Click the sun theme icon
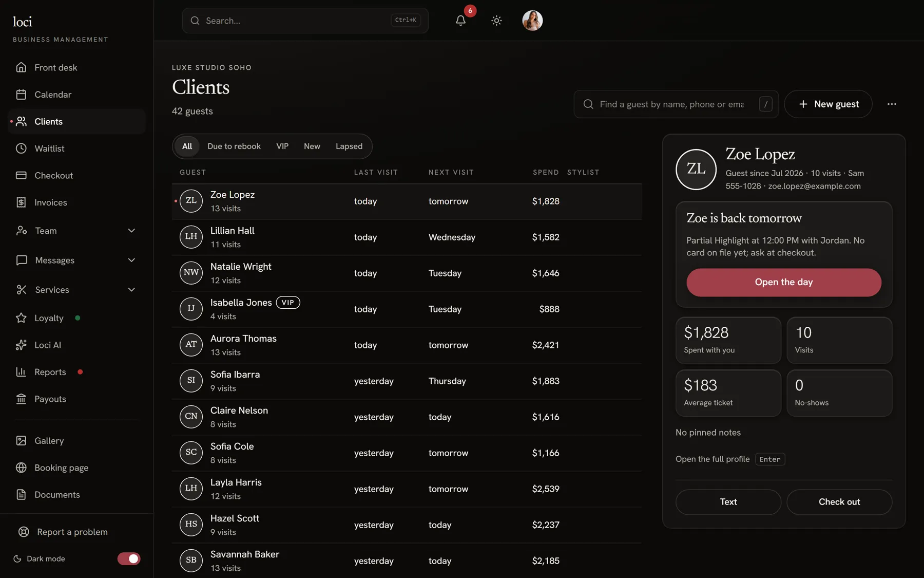This screenshot has width=924, height=578. coord(496,21)
